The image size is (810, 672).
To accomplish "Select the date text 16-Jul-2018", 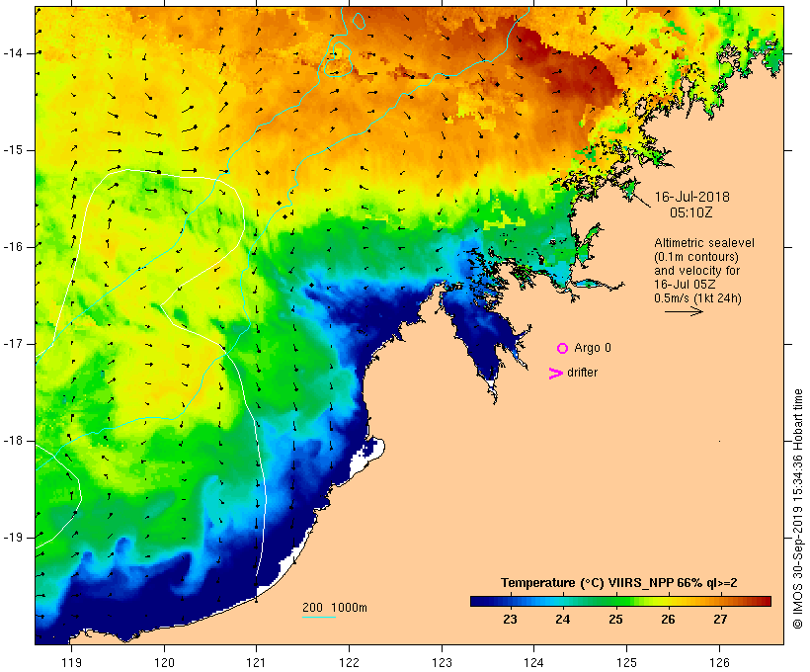I will coord(692,197).
